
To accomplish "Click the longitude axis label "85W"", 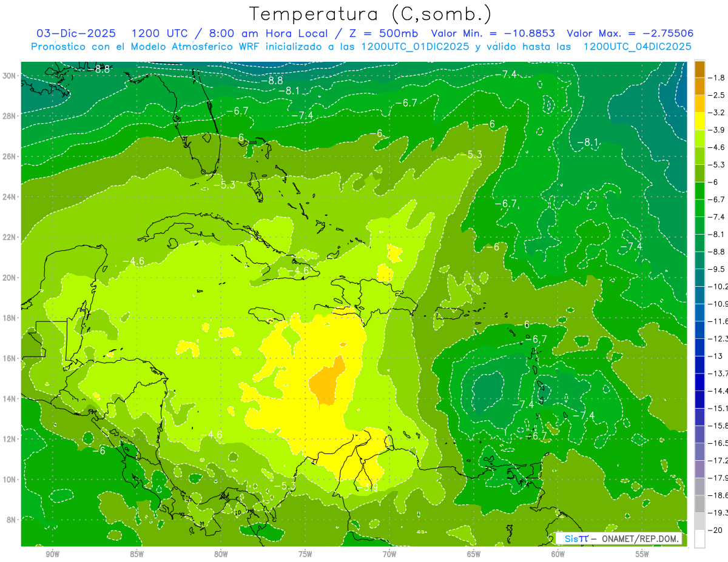I will (x=137, y=555).
